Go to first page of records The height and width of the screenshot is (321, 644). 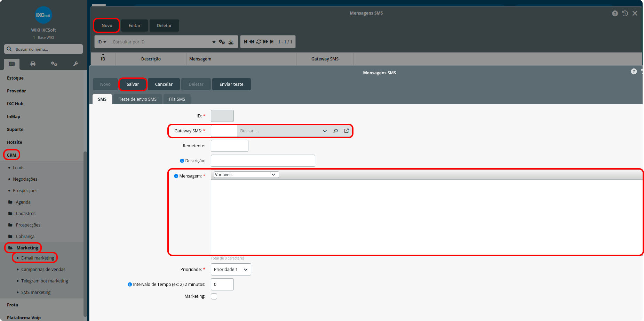coord(246,42)
